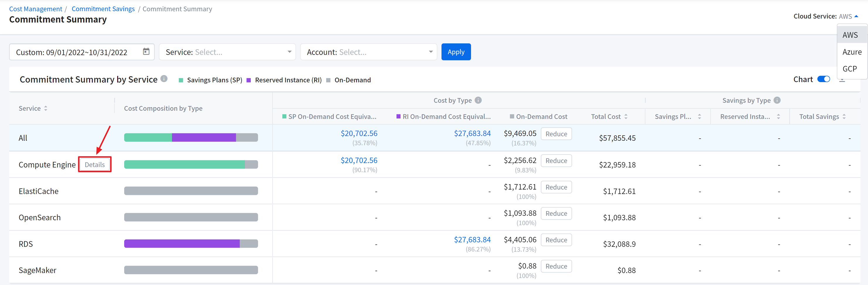Click the Apply button
868x285 pixels.
click(x=456, y=52)
